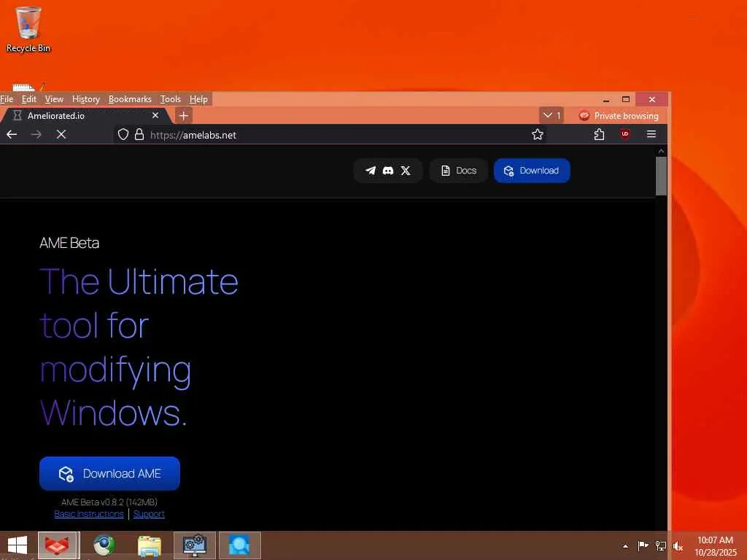
Task: Stop loading the page
Action: coord(61,135)
